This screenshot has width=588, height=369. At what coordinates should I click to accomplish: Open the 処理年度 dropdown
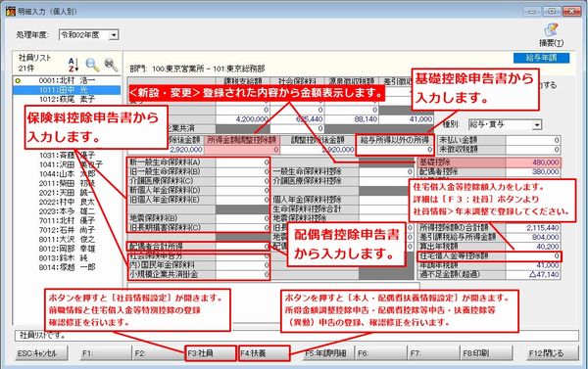[114, 35]
